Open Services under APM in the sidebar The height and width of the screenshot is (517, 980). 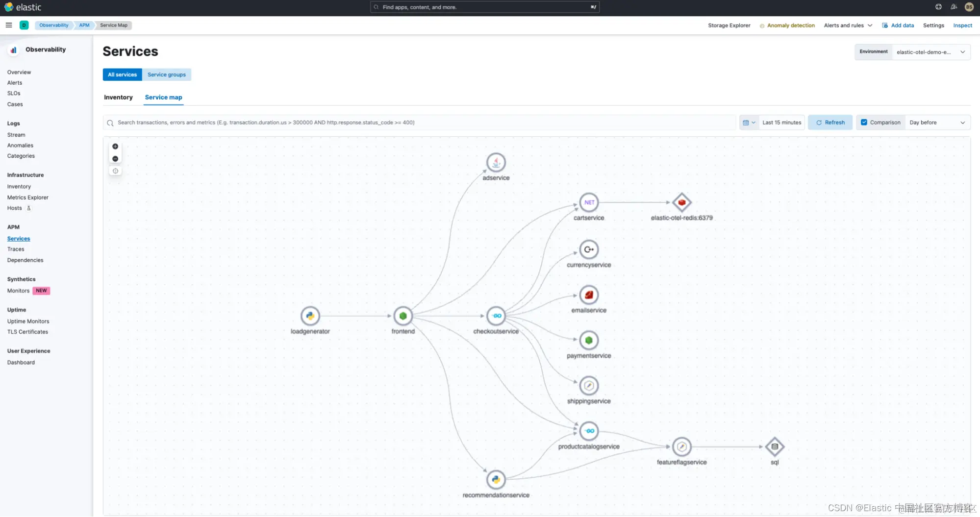tap(19, 239)
